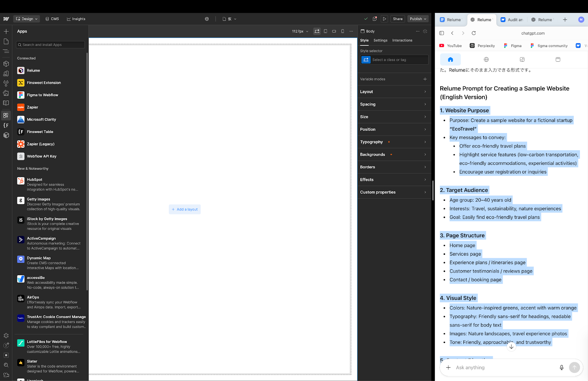Click the Body panel more options ellipsis
The width and height of the screenshot is (588, 381).
point(417,31)
